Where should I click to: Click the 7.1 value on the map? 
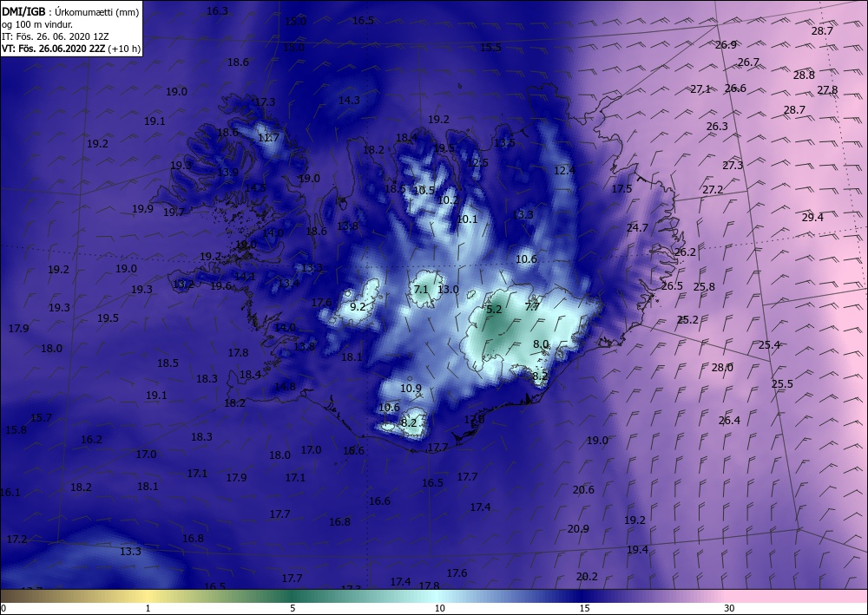(x=421, y=289)
